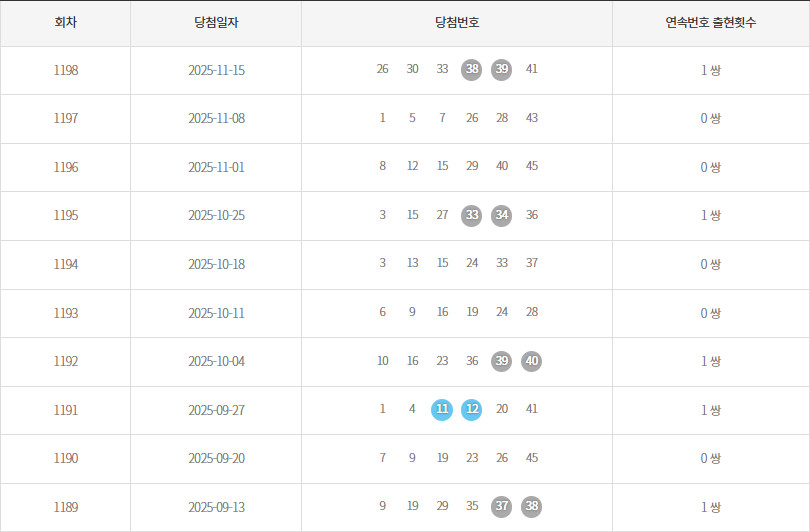The height and width of the screenshot is (532, 810).
Task: Click the gray 39 ball in round 1198
Action: [502, 70]
